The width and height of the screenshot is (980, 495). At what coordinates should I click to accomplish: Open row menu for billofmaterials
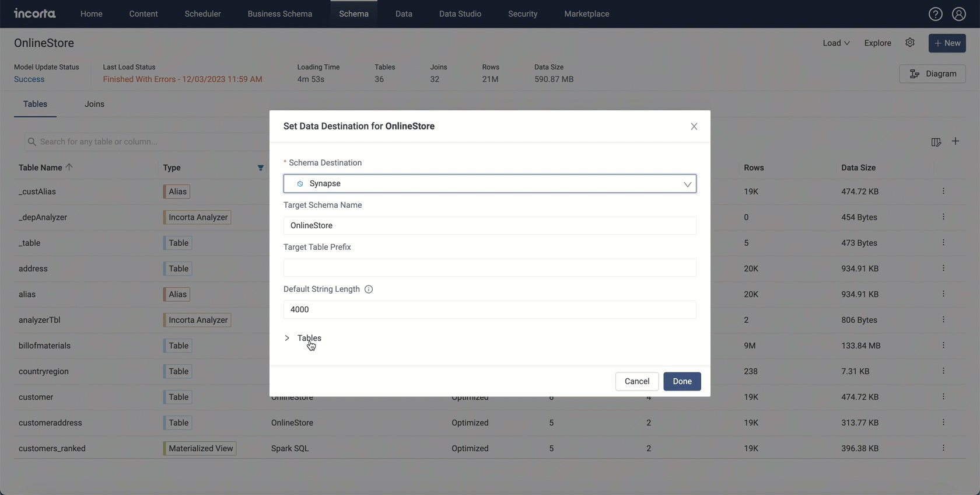[943, 346]
